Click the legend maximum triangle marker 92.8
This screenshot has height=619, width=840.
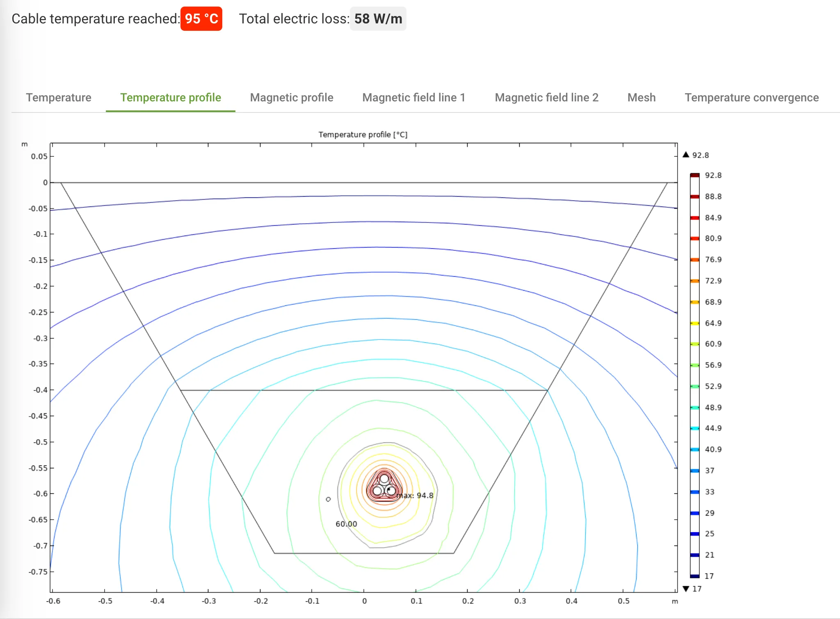point(686,155)
